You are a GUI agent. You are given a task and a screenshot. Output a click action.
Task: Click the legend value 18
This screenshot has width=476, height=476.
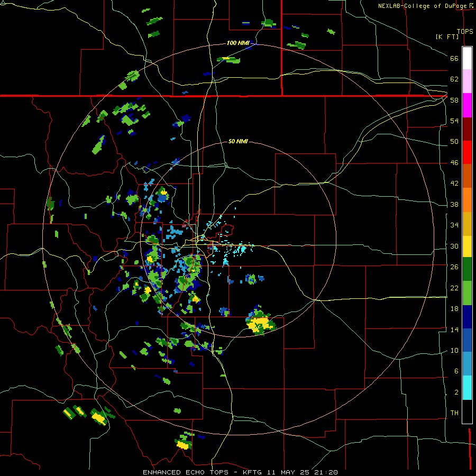click(454, 309)
